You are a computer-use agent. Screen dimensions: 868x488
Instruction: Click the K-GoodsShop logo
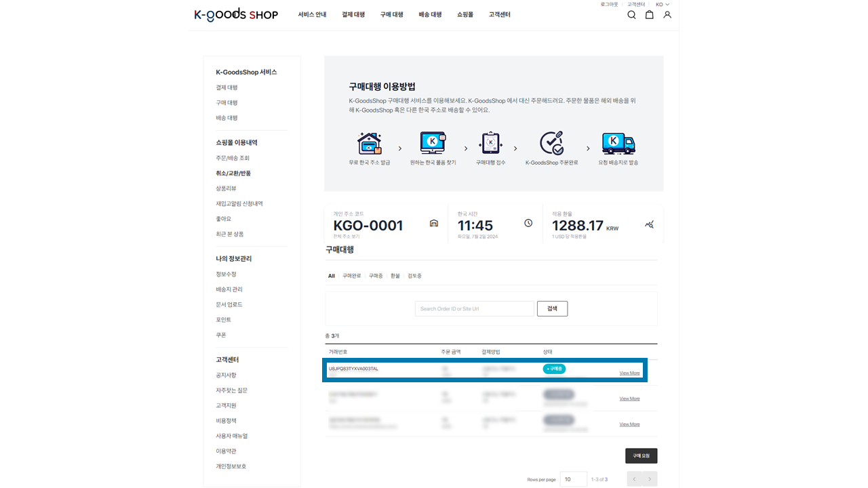pos(236,15)
